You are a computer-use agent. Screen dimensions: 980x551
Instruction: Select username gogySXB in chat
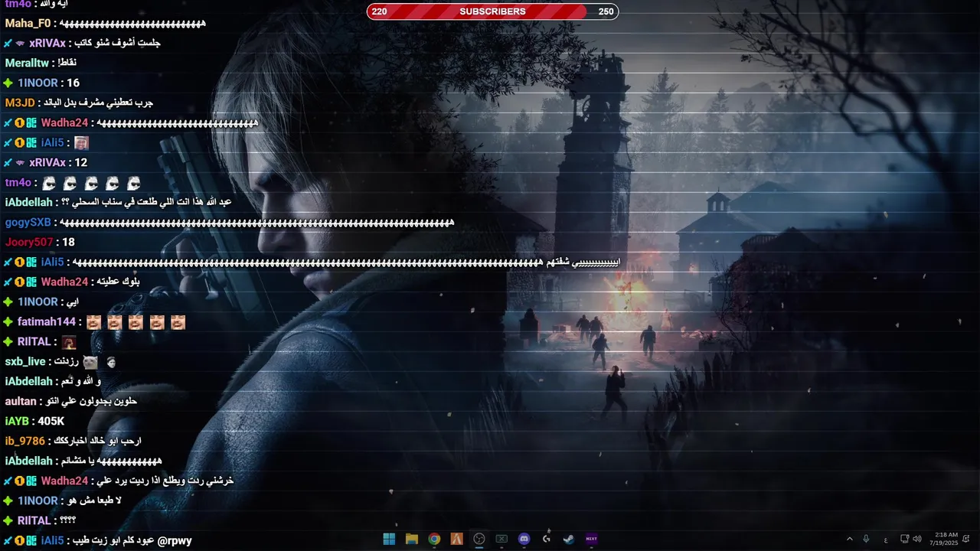pos(28,223)
